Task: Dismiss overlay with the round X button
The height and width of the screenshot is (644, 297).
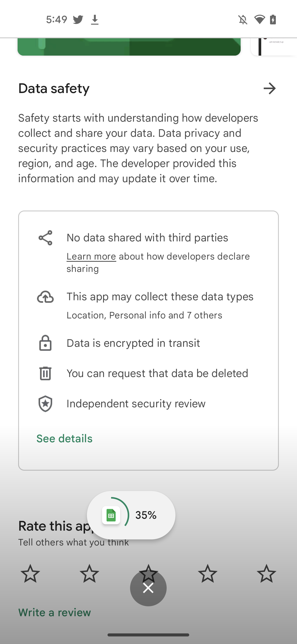Action: (148, 588)
